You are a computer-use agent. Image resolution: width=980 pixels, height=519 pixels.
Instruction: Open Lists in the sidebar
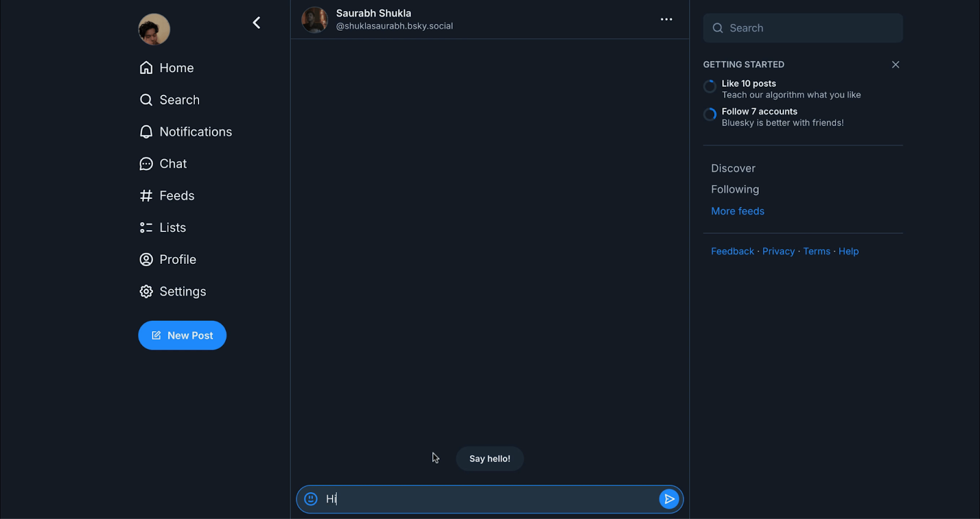pos(173,228)
